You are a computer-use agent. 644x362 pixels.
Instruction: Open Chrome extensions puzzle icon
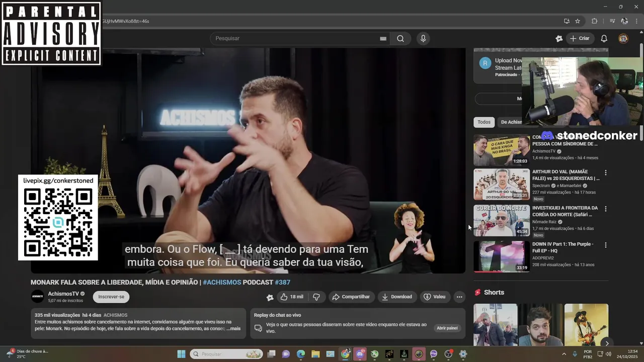[595, 21]
